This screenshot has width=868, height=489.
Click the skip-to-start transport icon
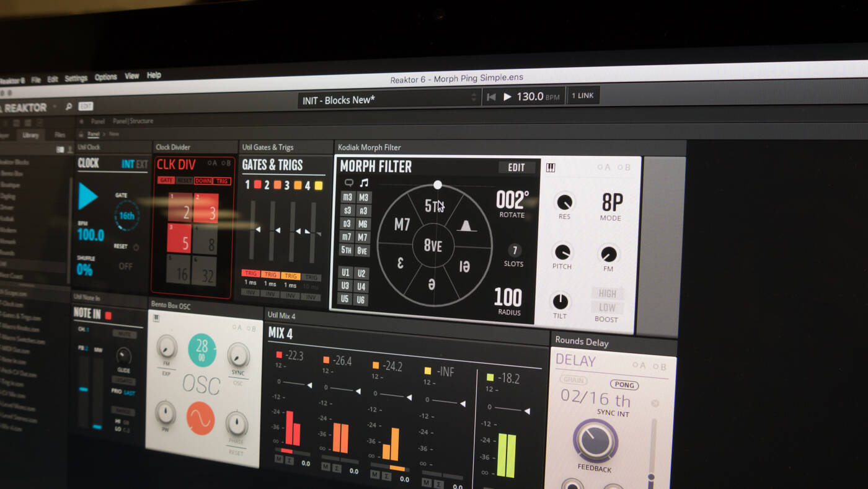click(491, 97)
